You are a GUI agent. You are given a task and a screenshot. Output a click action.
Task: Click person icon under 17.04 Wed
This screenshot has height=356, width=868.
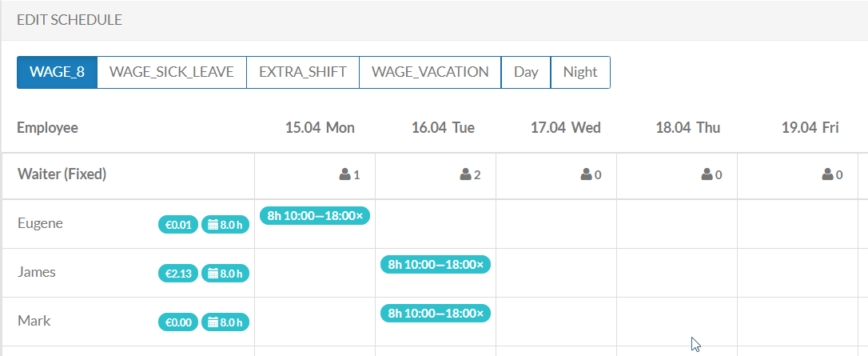[586, 174]
